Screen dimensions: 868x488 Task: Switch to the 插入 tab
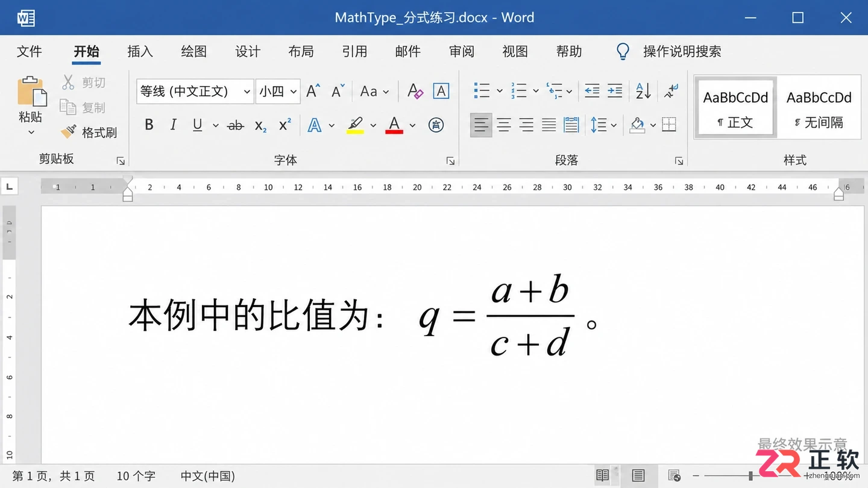click(x=140, y=51)
